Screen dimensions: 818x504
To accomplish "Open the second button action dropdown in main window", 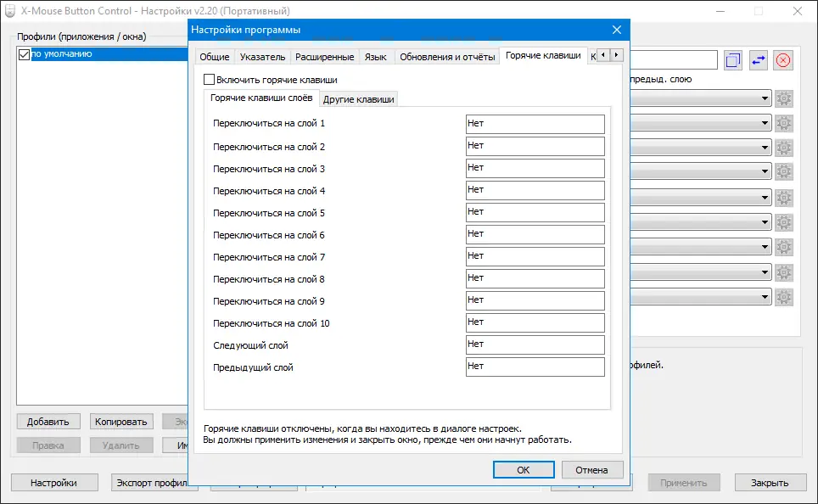I will coord(701,123).
